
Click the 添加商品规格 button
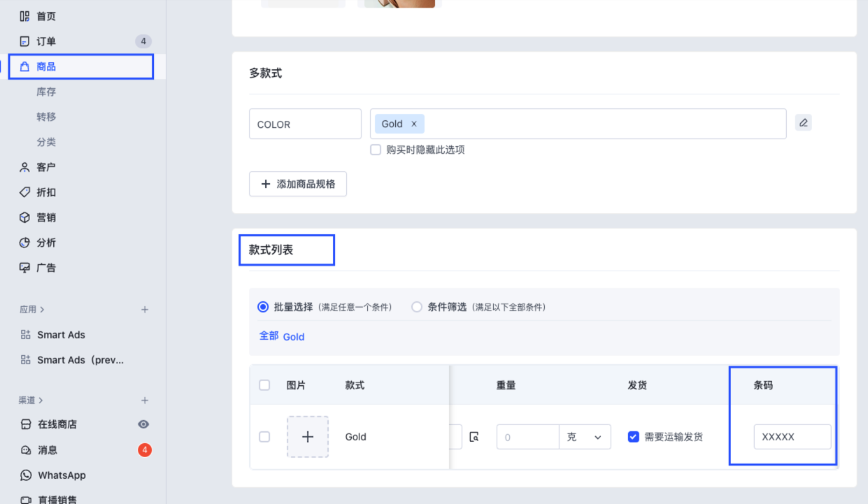pyautogui.click(x=297, y=183)
